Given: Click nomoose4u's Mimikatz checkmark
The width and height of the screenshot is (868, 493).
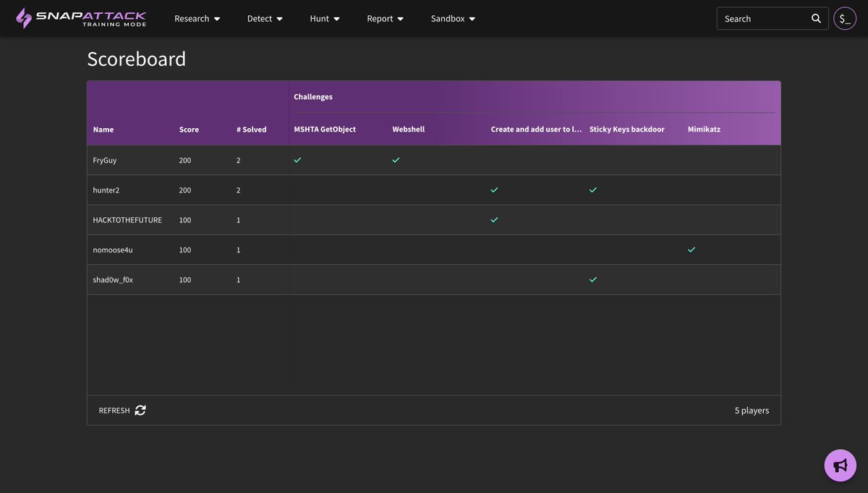Looking at the screenshot, I should [x=692, y=250].
